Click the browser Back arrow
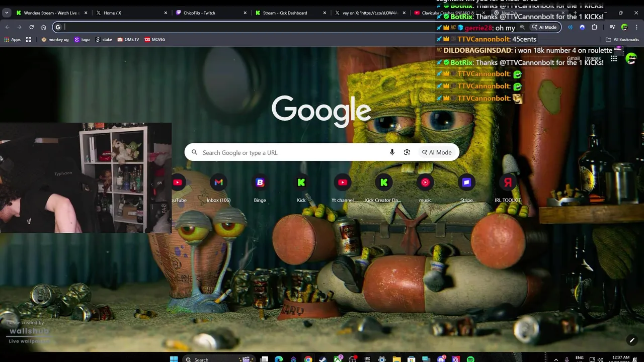Screen dimensions: 644x362 pos(7,27)
